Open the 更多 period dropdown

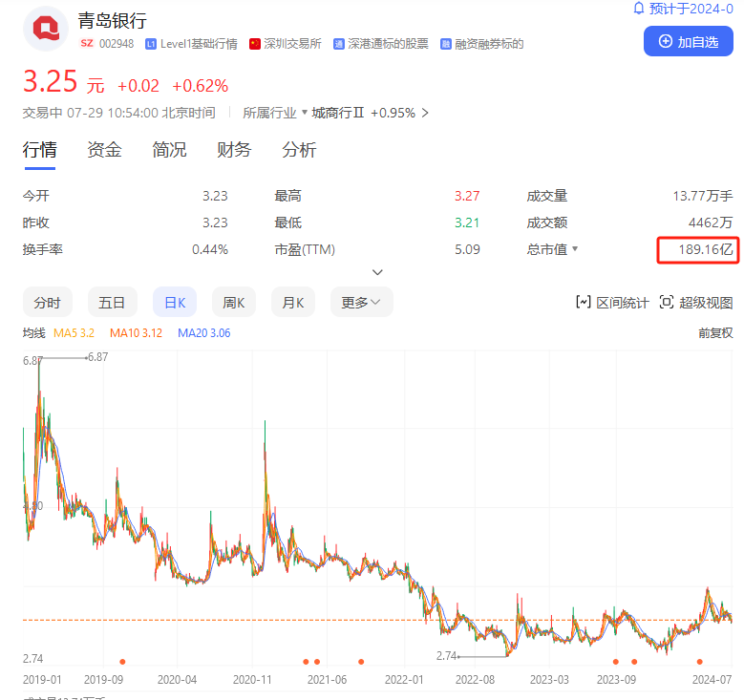coord(361,302)
